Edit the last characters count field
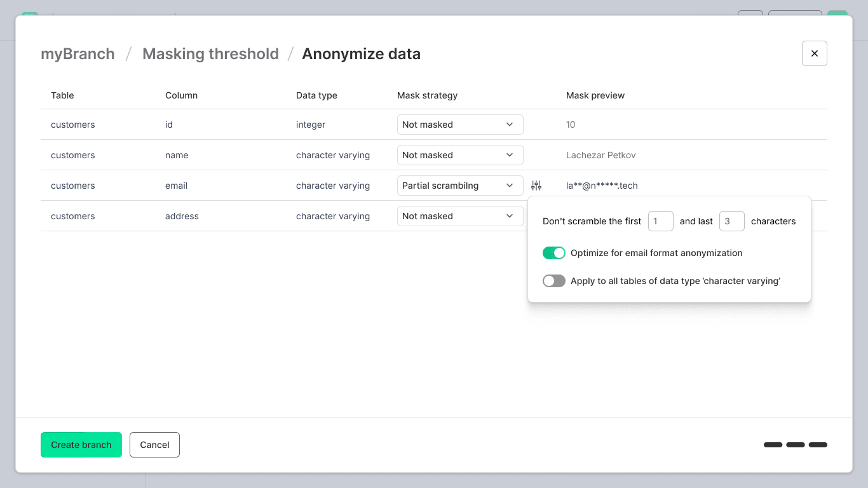The image size is (868, 488). (x=731, y=221)
